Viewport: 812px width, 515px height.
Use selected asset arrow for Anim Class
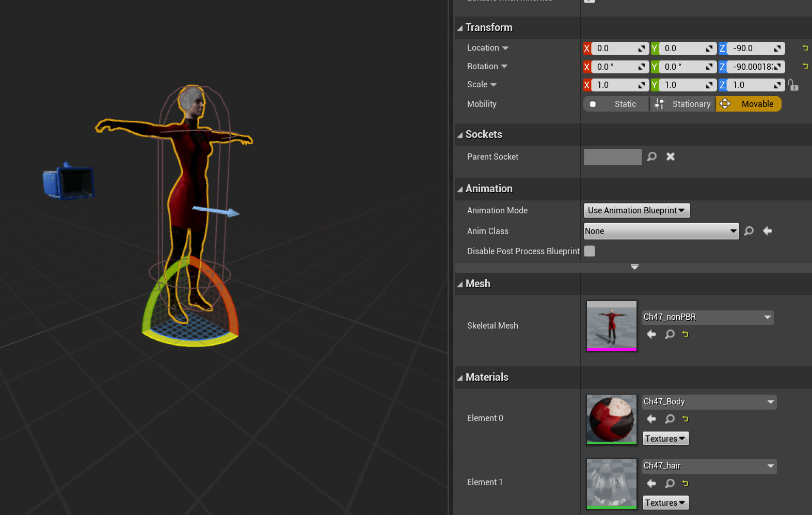768,231
